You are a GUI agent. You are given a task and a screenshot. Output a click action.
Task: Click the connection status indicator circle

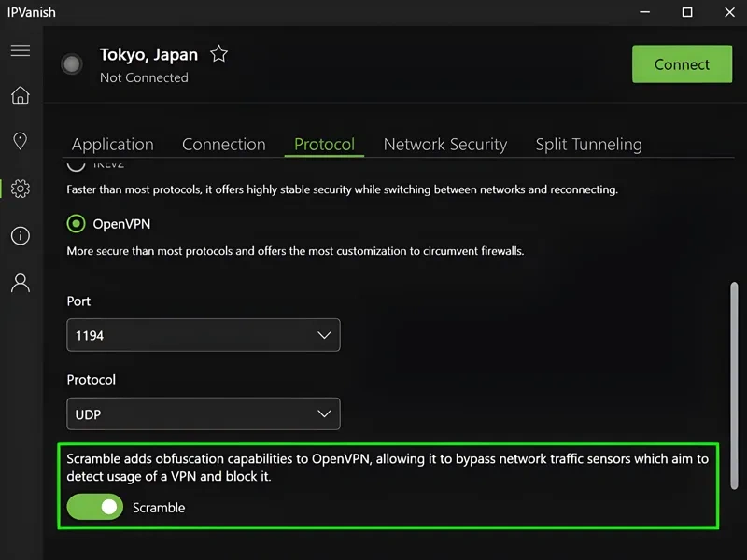71,64
